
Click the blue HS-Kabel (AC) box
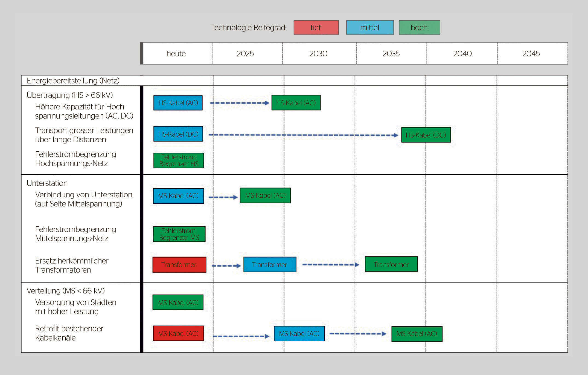pos(178,103)
